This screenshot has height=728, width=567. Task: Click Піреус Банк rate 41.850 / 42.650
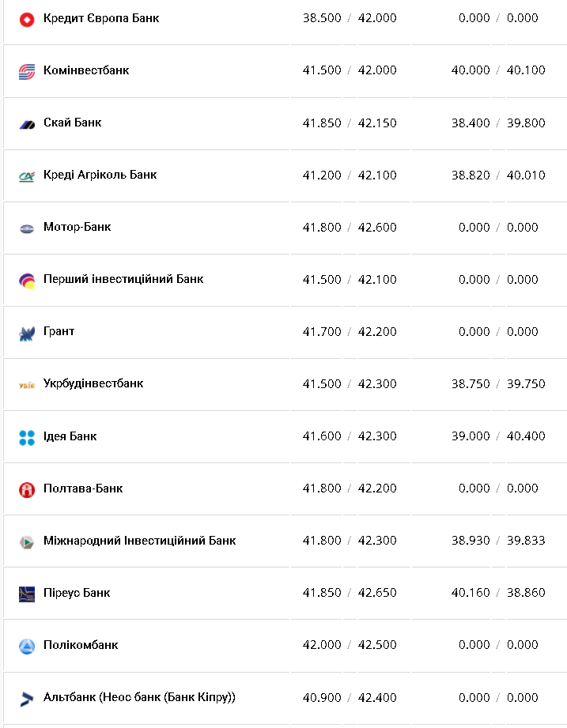(x=350, y=593)
